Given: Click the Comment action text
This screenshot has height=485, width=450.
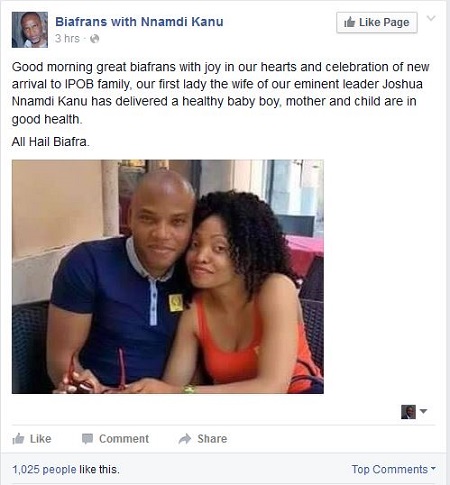Looking at the screenshot, I should pyautogui.click(x=124, y=439).
